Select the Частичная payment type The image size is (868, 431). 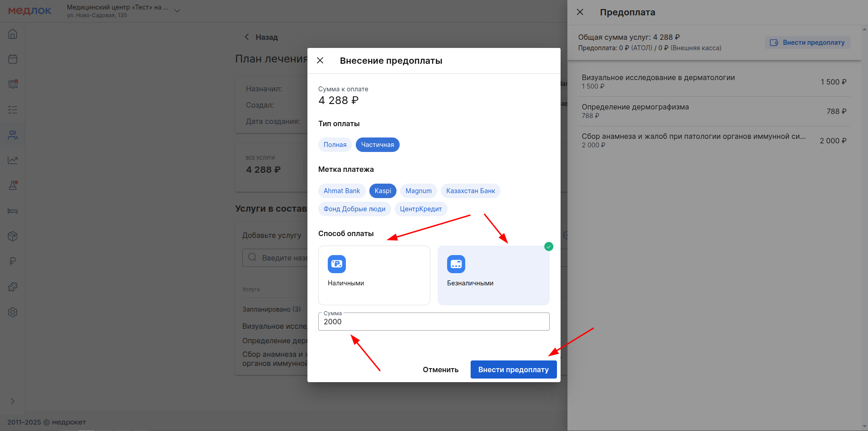tap(377, 145)
